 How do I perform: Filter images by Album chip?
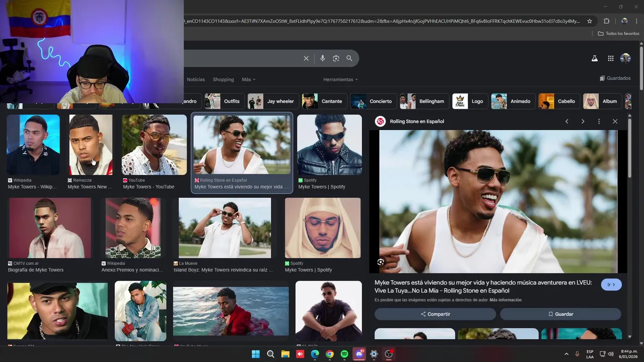point(602,101)
